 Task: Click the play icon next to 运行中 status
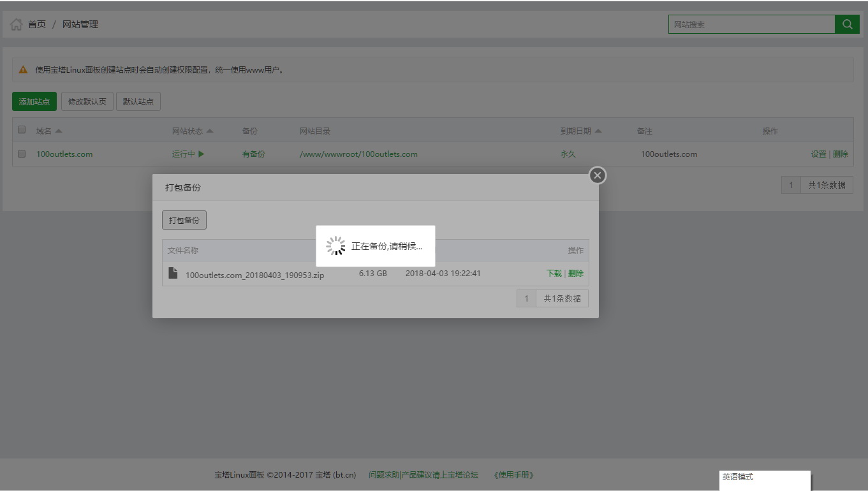201,154
